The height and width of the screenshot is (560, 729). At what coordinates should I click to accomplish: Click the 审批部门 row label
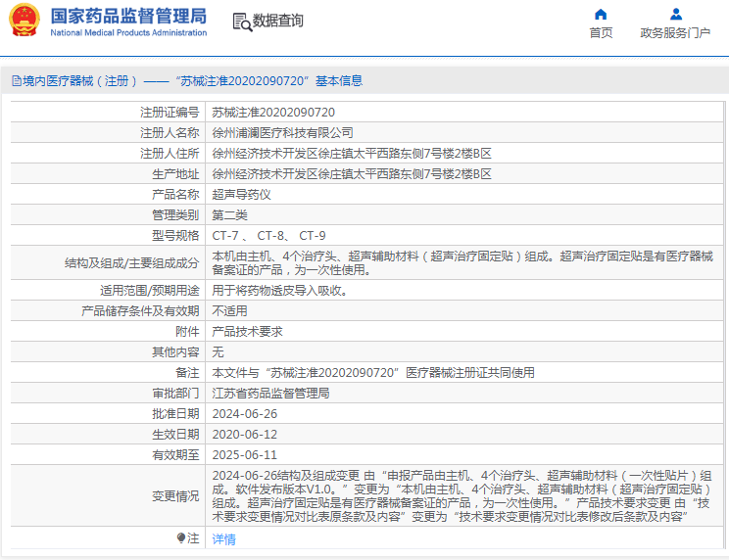coord(175,394)
